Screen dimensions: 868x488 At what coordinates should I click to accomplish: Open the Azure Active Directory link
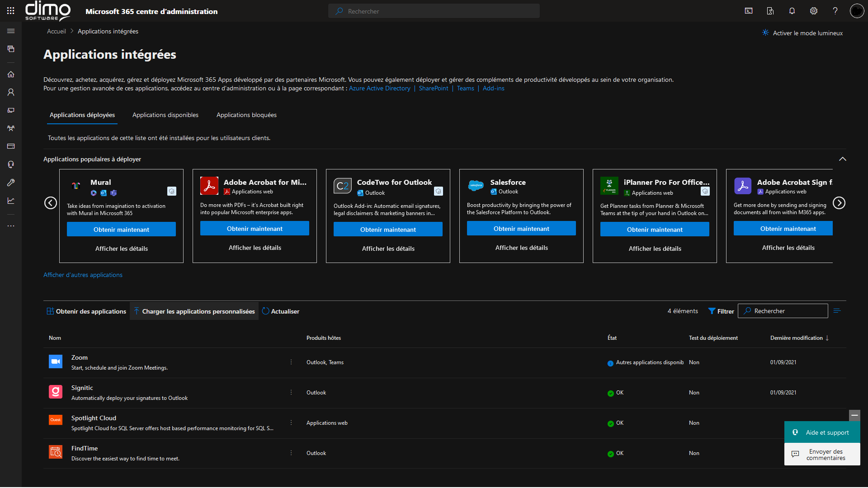[379, 89]
